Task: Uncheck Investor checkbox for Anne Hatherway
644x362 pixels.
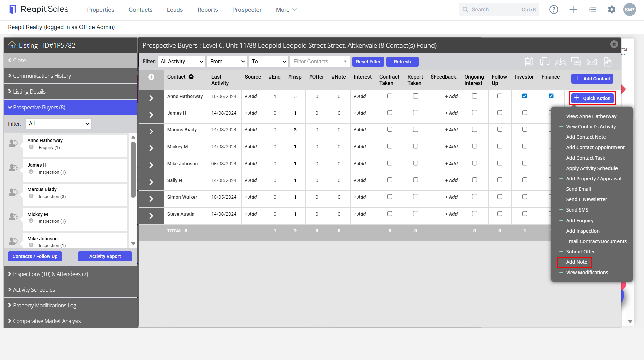Action: [x=525, y=96]
